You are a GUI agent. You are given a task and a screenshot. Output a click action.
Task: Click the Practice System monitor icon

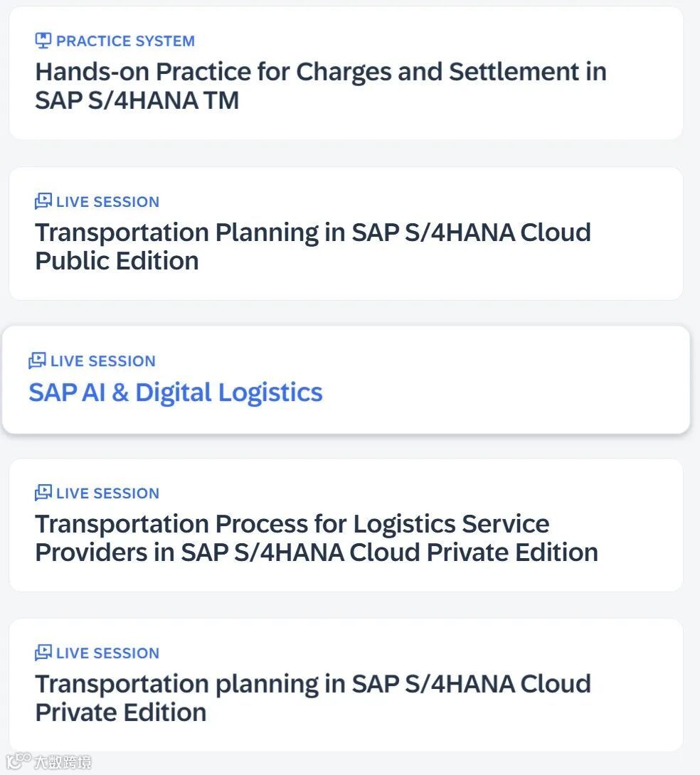pos(43,41)
